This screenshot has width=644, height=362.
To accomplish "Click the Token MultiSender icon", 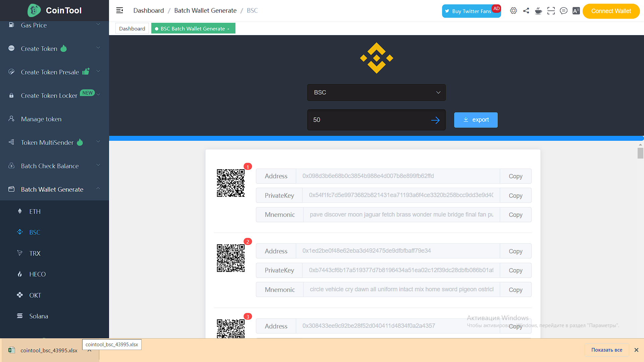I will tap(11, 142).
